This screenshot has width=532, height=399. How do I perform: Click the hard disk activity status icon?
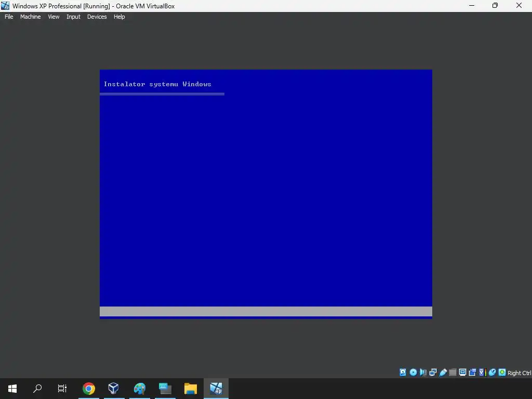point(403,372)
